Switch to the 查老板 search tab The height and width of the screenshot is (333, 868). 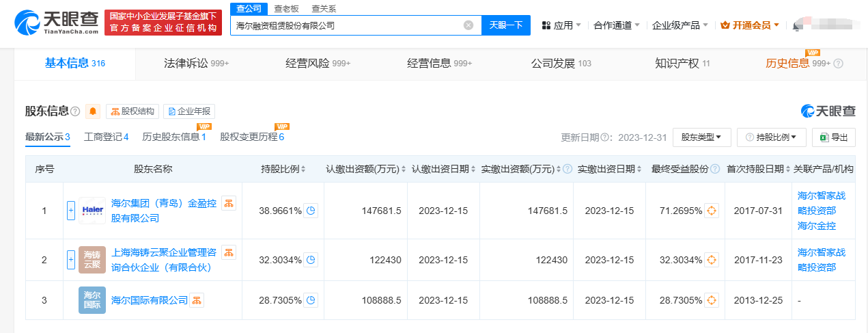tap(286, 9)
